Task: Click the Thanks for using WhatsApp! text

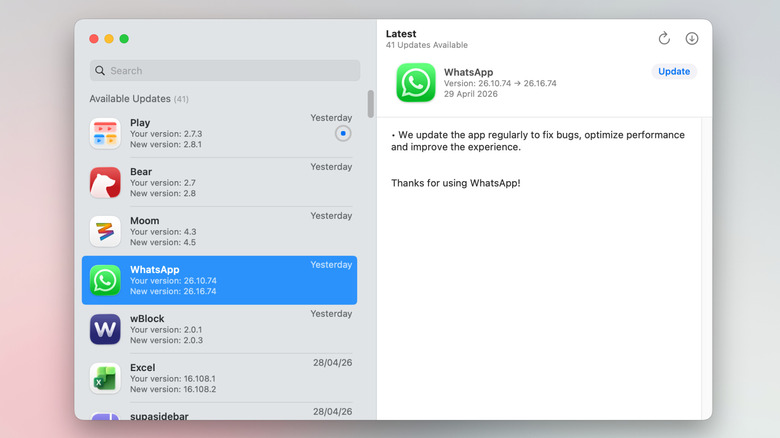Action: tap(456, 183)
